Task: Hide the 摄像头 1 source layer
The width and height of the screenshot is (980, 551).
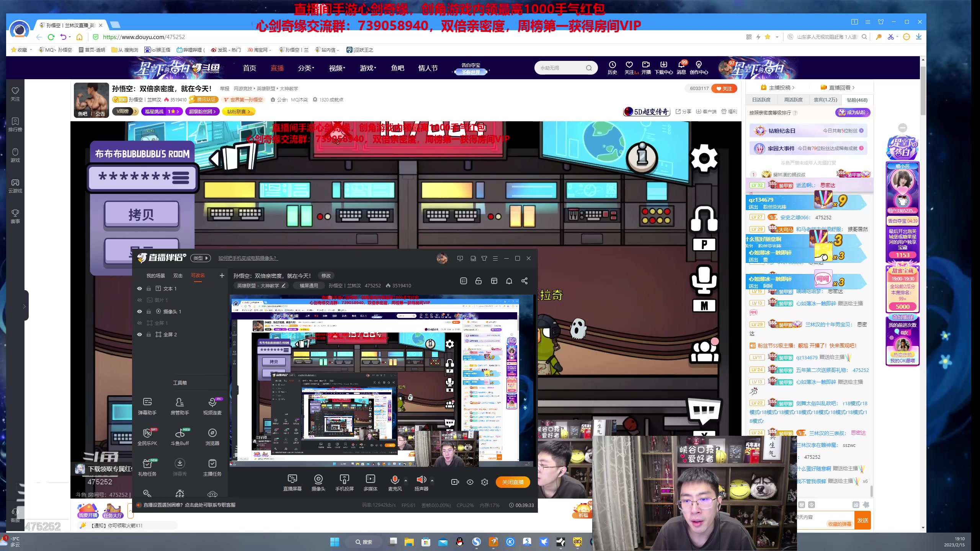Action: (x=139, y=311)
